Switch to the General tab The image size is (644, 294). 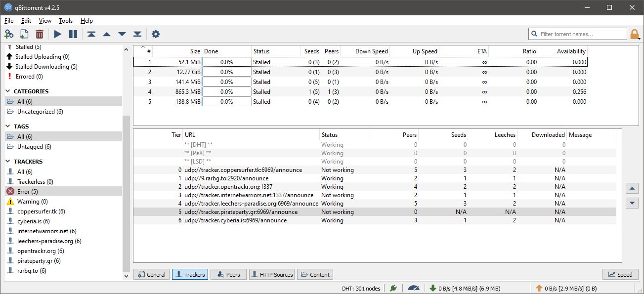point(151,274)
